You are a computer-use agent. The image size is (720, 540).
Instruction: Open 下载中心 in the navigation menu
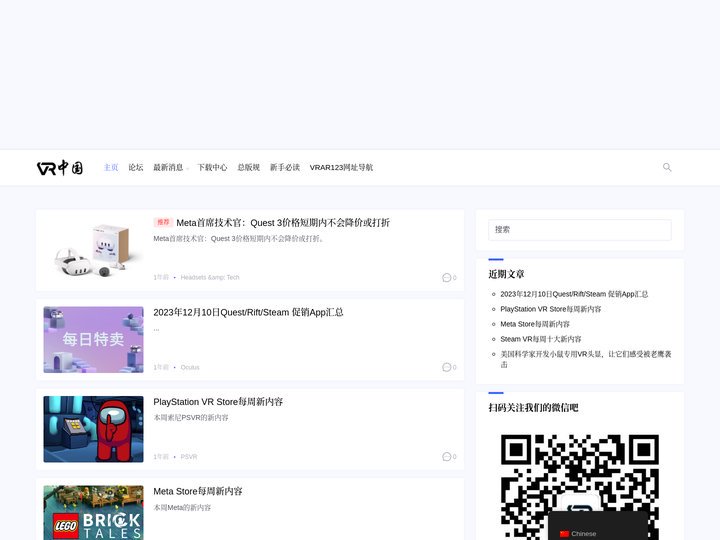(212, 167)
